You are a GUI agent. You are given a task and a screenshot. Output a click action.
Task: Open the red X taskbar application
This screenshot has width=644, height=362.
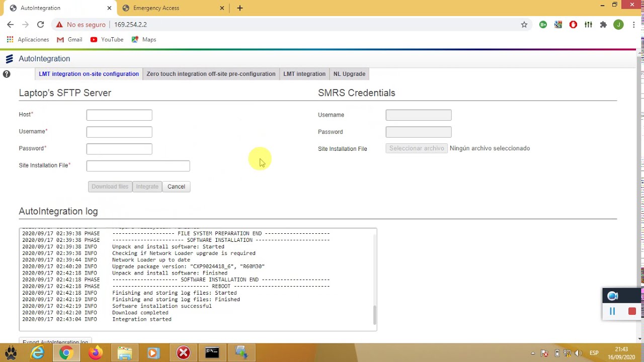pyautogui.click(x=183, y=353)
